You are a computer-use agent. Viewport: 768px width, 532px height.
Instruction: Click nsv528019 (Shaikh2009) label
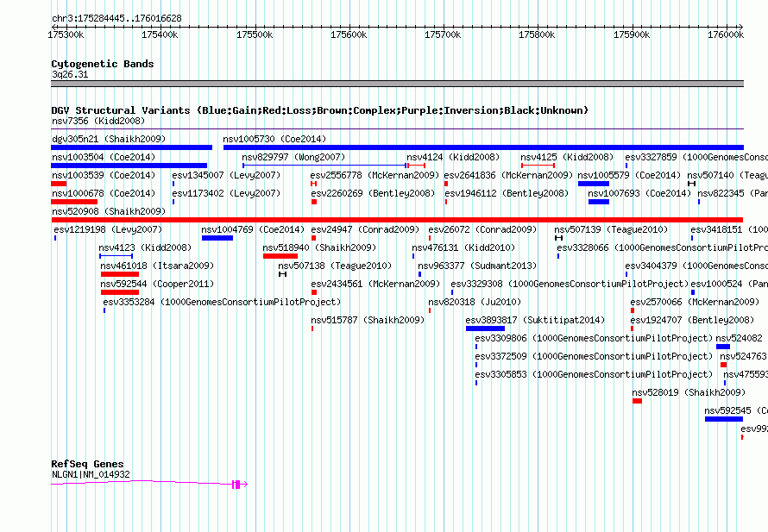pyautogui.click(x=689, y=392)
